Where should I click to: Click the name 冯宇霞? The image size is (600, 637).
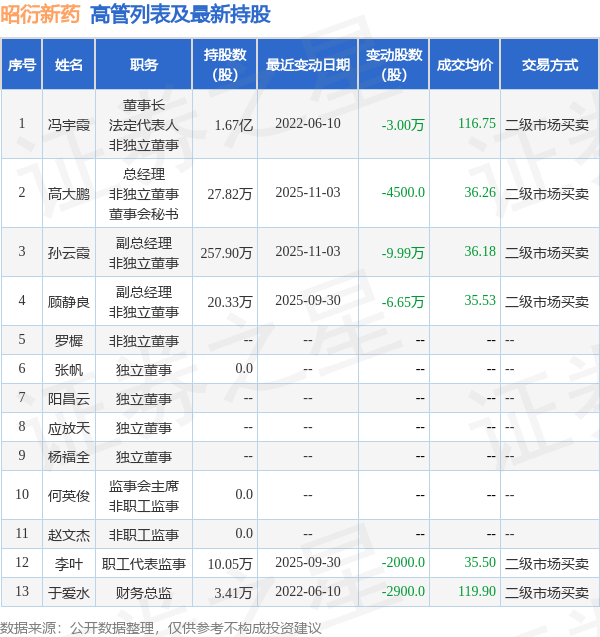click(x=69, y=125)
